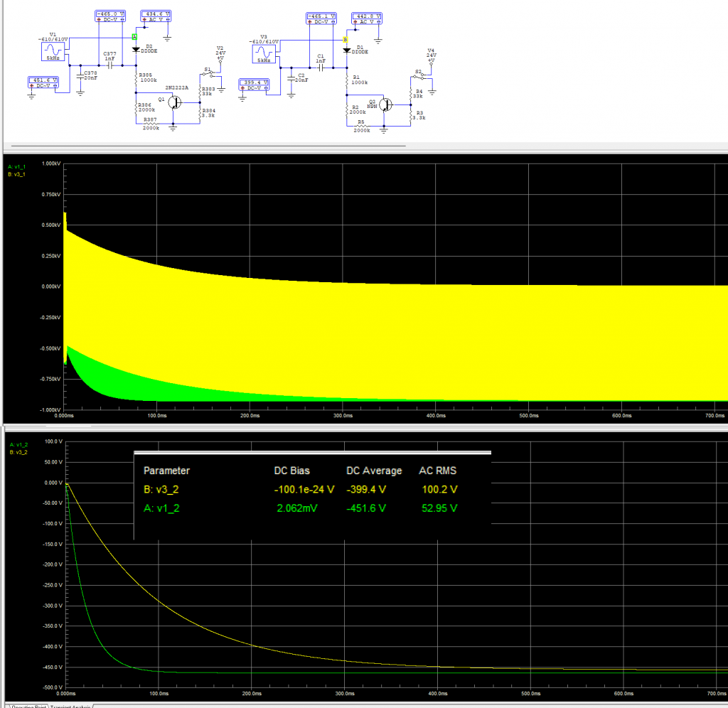The image size is (728, 708).
Task: Click the 52.95 V AC RMS value
Action: (439, 508)
